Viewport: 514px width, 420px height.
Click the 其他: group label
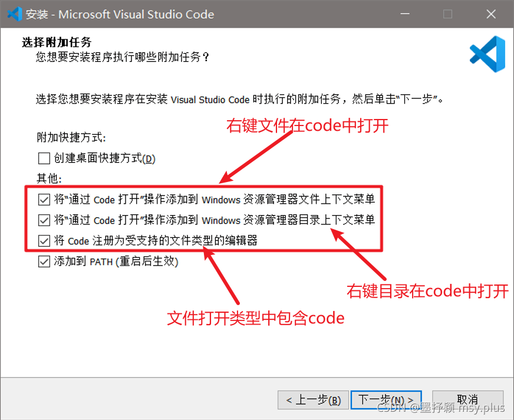pyautogui.click(x=49, y=178)
